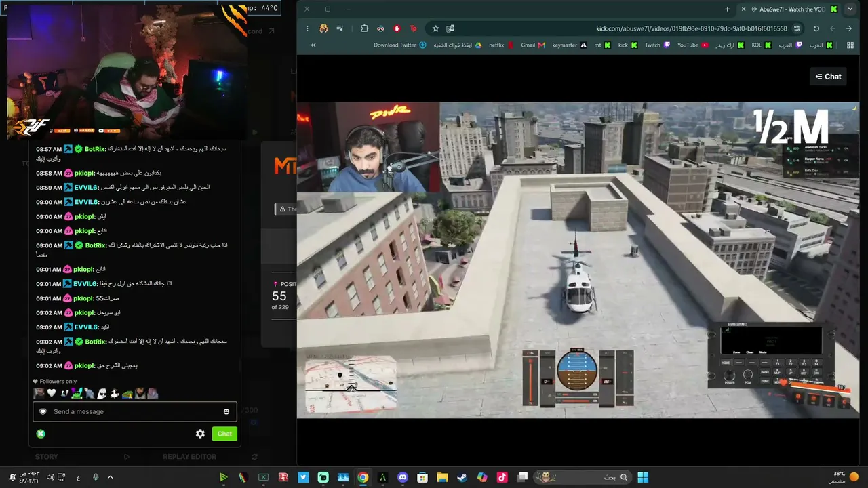
Task: Insert the ghost with sunglasses emote
Action: tap(102, 393)
